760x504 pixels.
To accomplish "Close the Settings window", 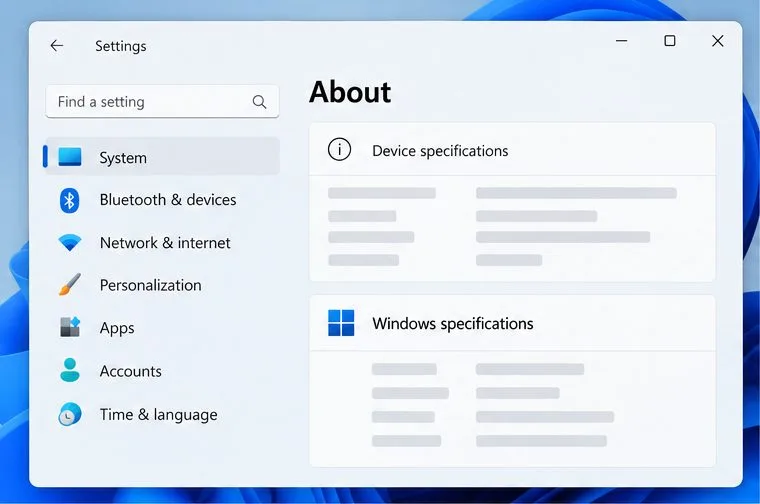I will (x=718, y=41).
